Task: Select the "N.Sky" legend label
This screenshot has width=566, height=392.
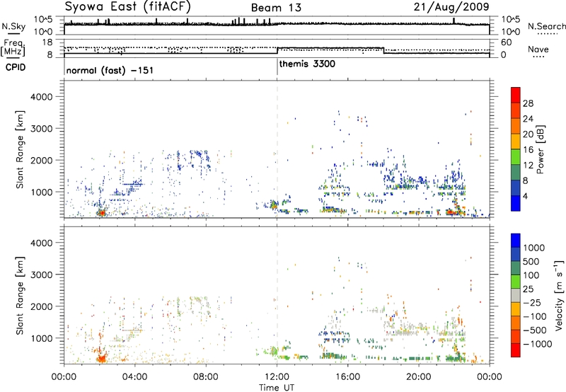Action: tap(13, 27)
